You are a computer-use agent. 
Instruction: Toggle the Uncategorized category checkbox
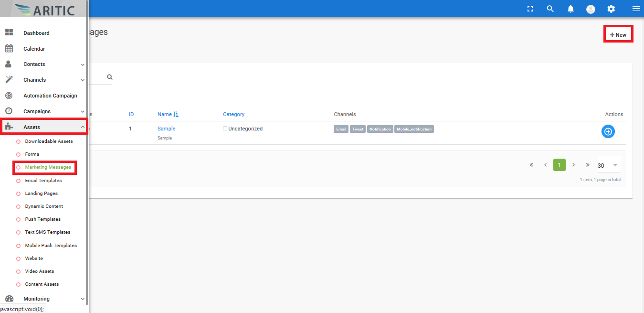[225, 129]
